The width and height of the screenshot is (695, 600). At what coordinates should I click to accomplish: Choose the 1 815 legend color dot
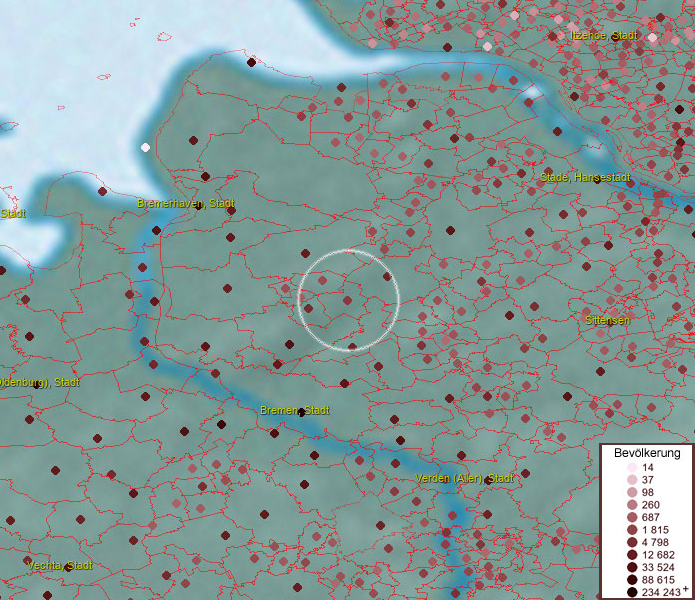(632, 530)
